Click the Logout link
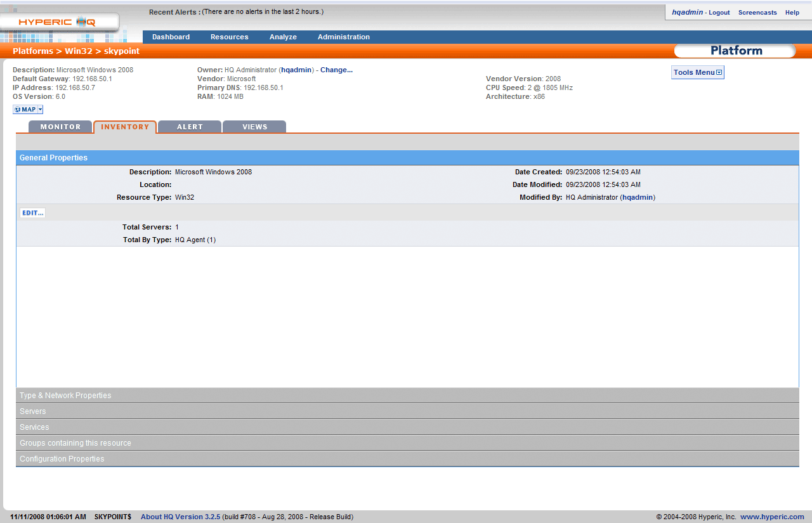The width and height of the screenshot is (812, 523). tap(719, 13)
